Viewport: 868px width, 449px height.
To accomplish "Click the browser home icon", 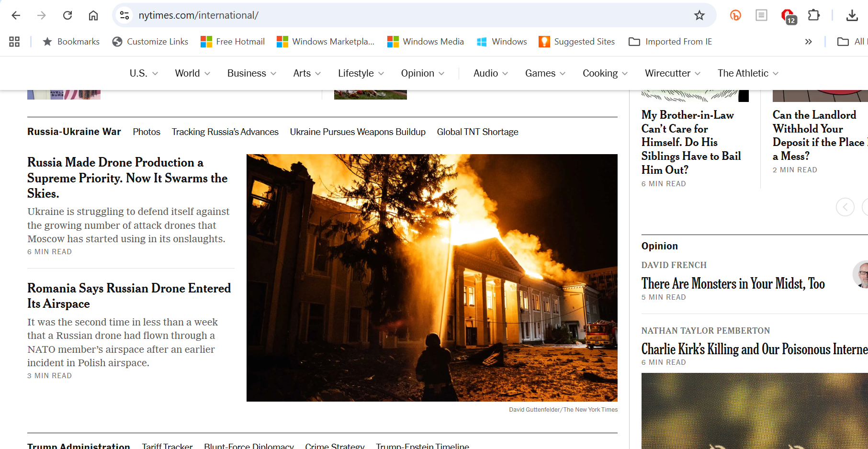I will (x=93, y=15).
